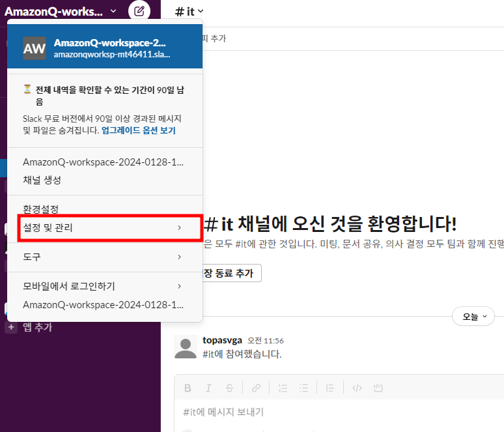Open the 모바일에서 로그인하기 menu item
This screenshot has height=432, width=504.
(105, 286)
